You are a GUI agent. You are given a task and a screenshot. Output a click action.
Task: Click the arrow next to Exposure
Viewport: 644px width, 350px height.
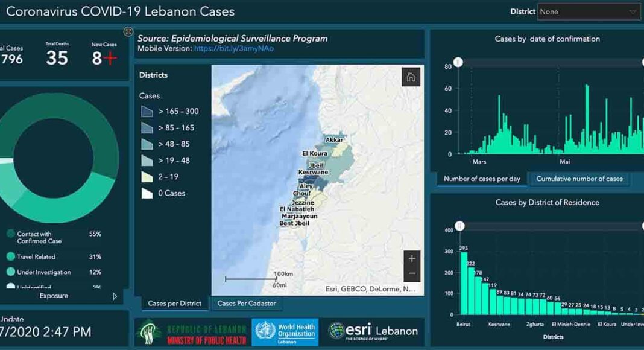(115, 296)
